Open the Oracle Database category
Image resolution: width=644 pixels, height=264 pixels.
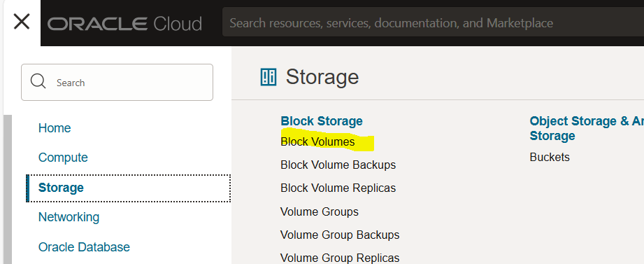[x=84, y=246]
